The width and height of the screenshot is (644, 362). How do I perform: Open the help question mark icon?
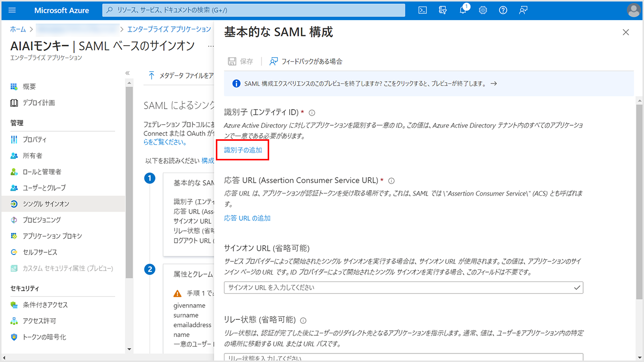pyautogui.click(x=503, y=10)
